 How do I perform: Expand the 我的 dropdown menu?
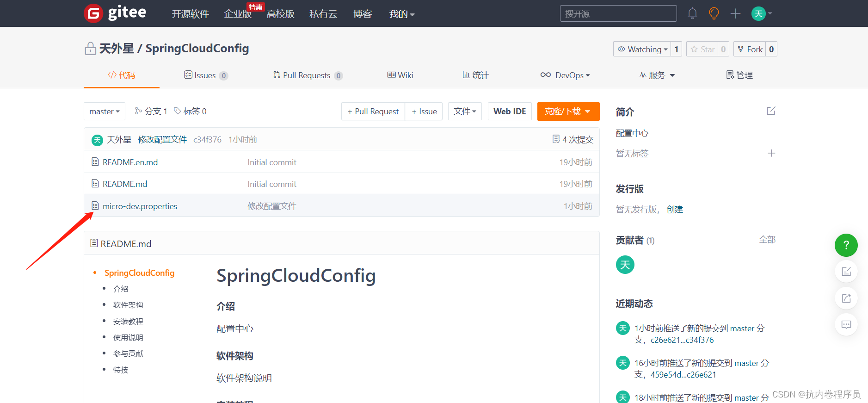coord(402,14)
